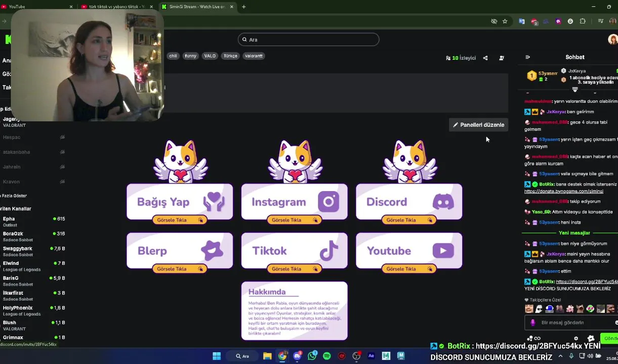The height and width of the screenshot is (364, 618).
Task: Click the infinity icon below chat input
Action: coord(538,338)
